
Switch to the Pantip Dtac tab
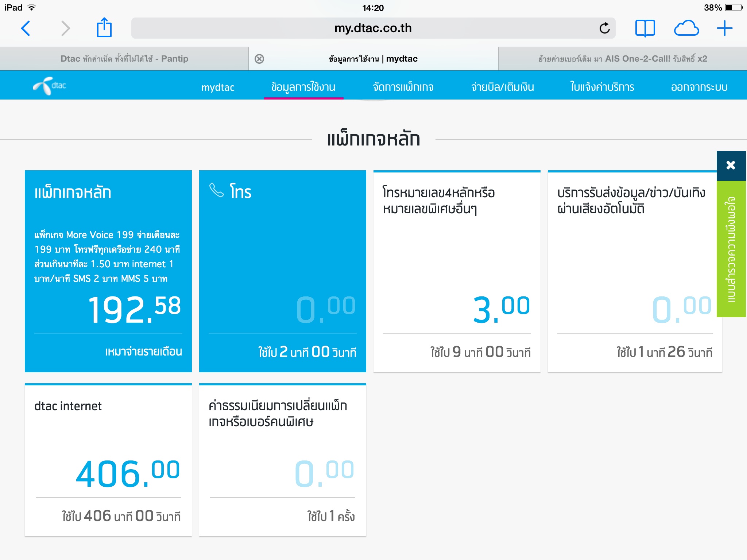(x=124, y=59)
